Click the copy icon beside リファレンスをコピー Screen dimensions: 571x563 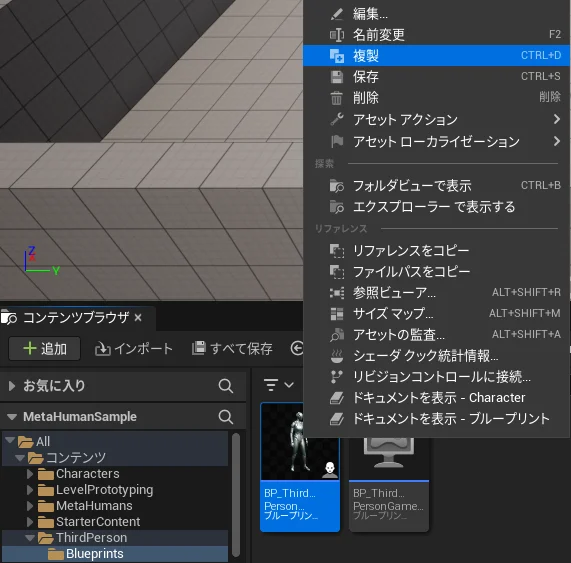tap(336, 251)
